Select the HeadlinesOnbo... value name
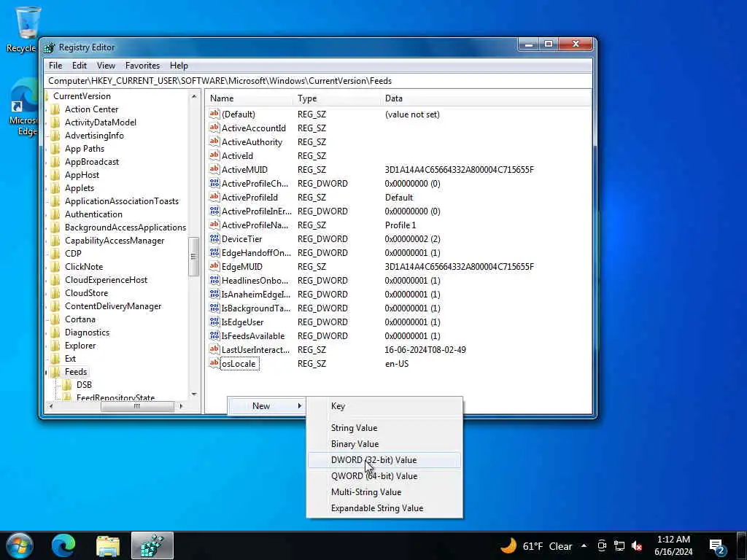This screenshot has height=560, width=747. pyautogui.click(x=255, y=280)
